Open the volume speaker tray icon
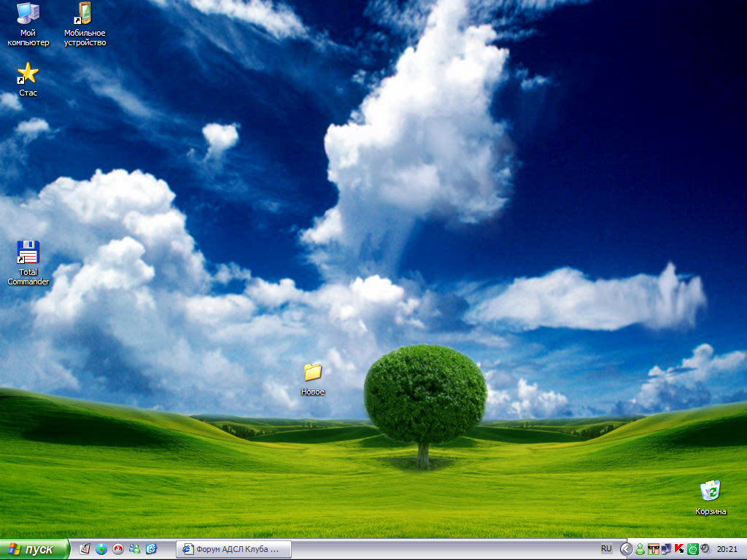The width and height of the screenshot is (747, 560). click(705, 549)
